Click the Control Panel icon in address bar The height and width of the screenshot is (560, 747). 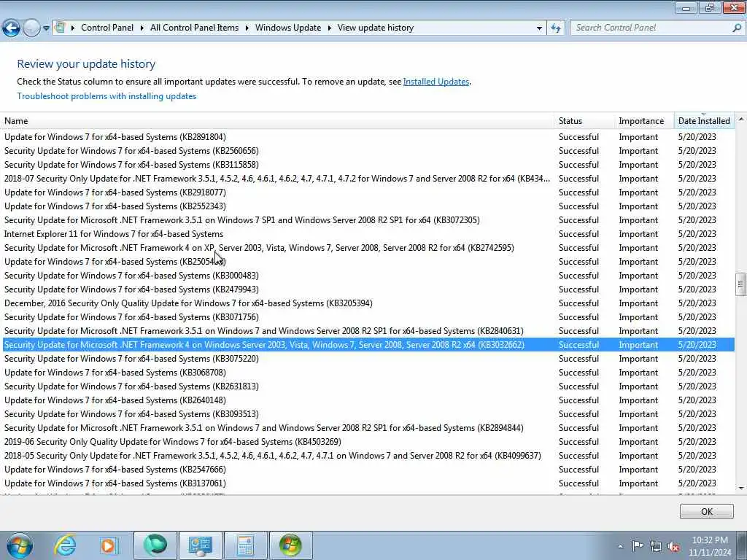60,28
